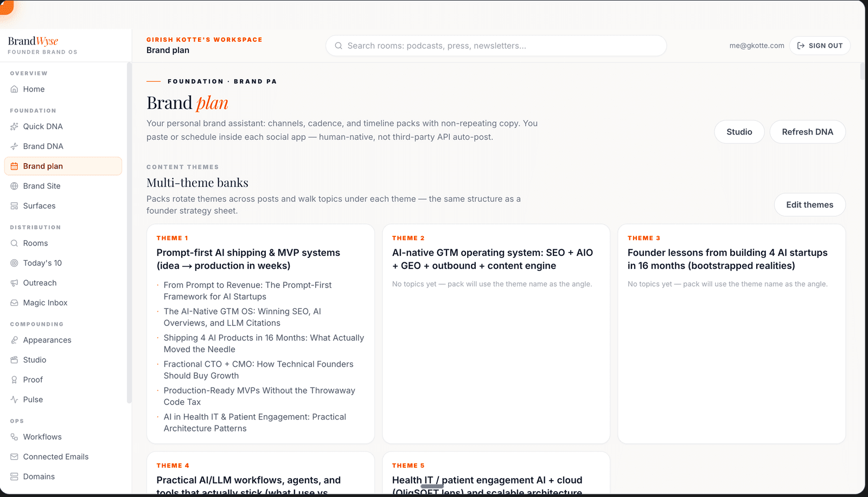868x497 pixels.
Task: Click the Brand Site globe icon
Action: coord(15,186)
